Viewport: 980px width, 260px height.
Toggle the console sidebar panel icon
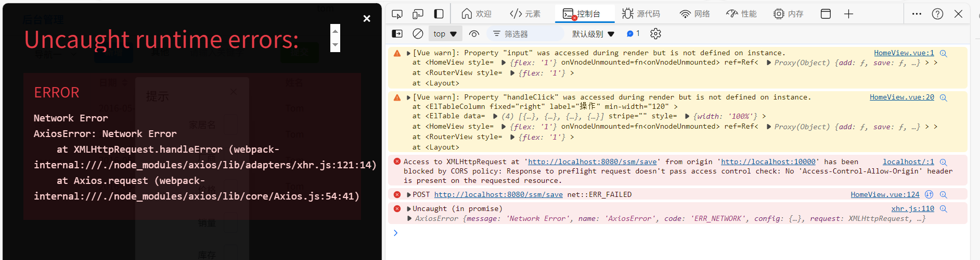pyautogui.click(x=397, y=34)
